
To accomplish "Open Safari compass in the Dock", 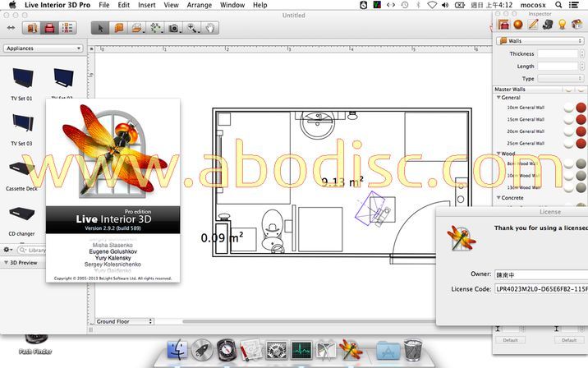I will click(x=227, y=350).
